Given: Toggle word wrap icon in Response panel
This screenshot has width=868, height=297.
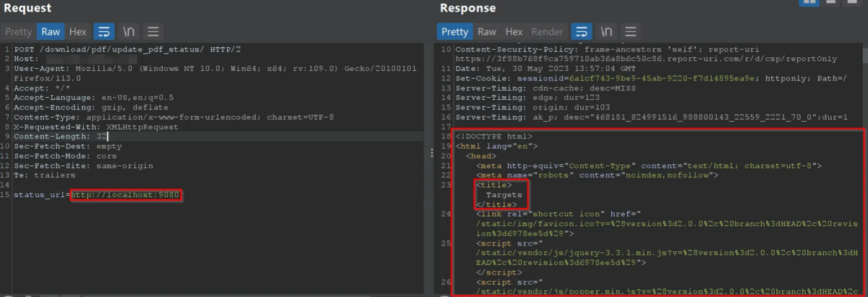Looking at the screenshot, I should pyautogui.click(x=582, y=32).
